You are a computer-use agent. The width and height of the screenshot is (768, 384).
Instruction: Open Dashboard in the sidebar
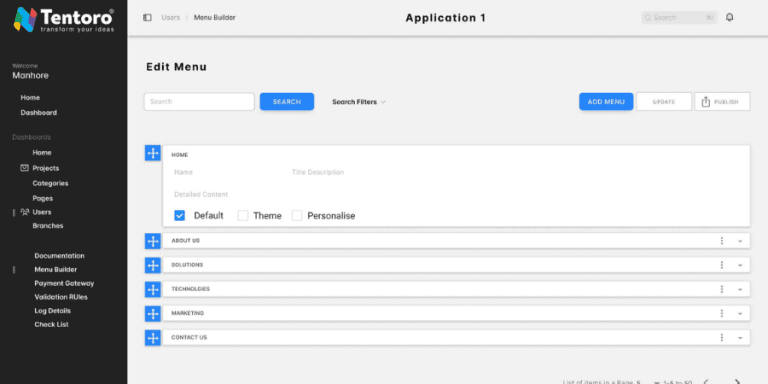point(39,113)
